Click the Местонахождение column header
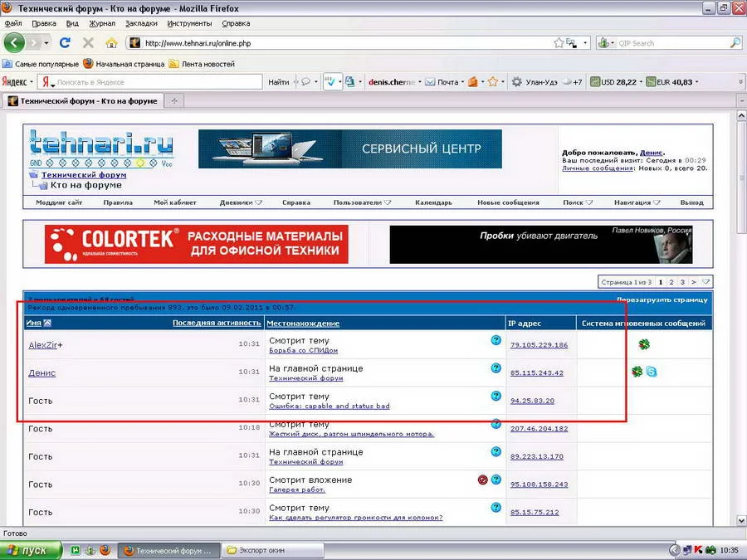This screenshot has width=747, height=560. coord(303,323)
